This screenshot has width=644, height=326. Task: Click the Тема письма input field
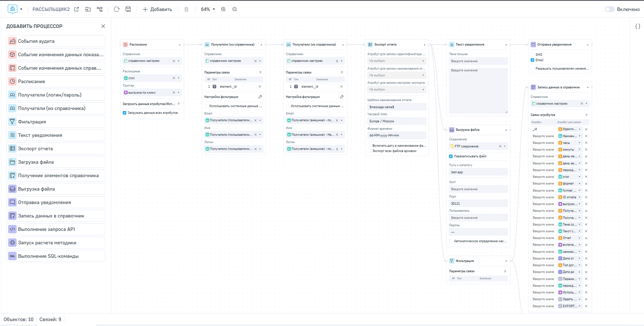(478, 61)
